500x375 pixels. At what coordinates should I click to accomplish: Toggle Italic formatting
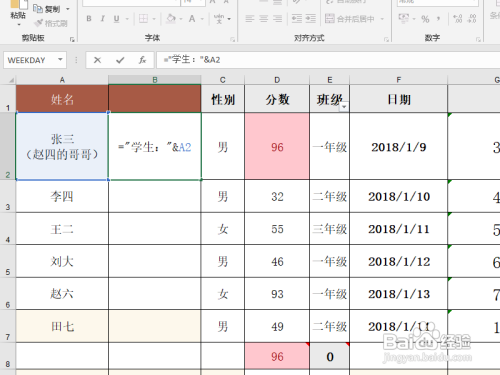coord(103,19)
